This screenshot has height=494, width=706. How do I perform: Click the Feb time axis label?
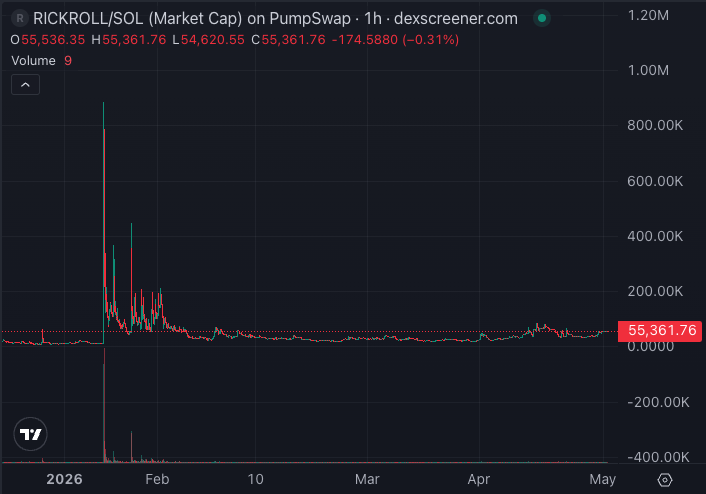tap(157, 479)
